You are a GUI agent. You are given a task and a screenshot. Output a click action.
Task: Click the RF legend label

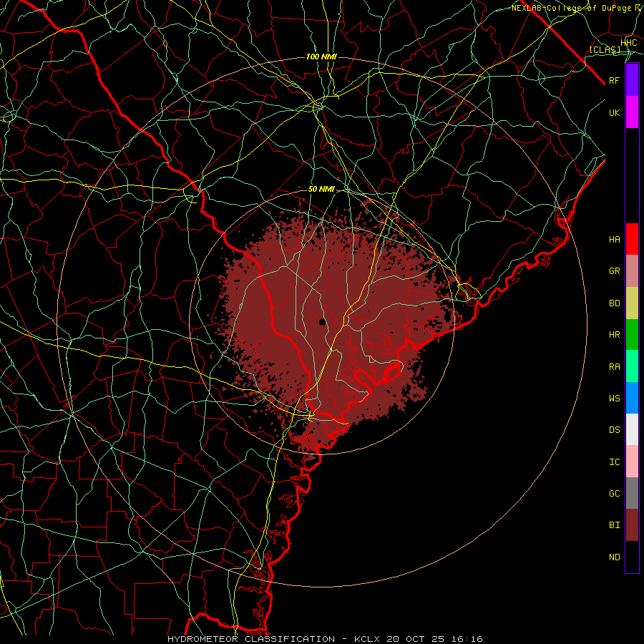[615, 80]
